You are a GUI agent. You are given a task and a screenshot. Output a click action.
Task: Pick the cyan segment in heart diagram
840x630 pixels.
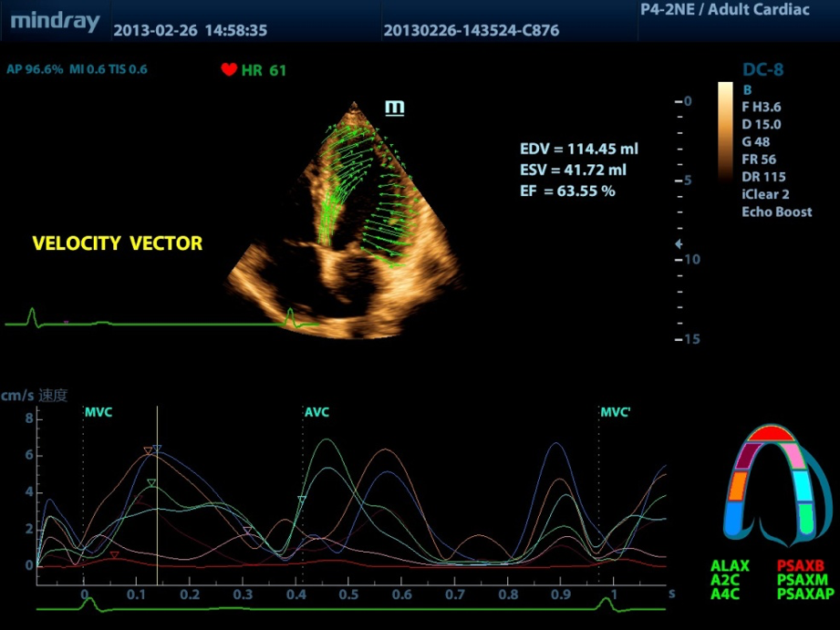point(804,483)
